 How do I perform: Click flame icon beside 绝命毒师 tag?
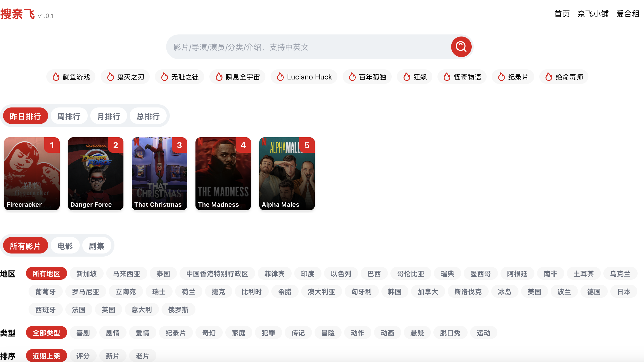549,77
